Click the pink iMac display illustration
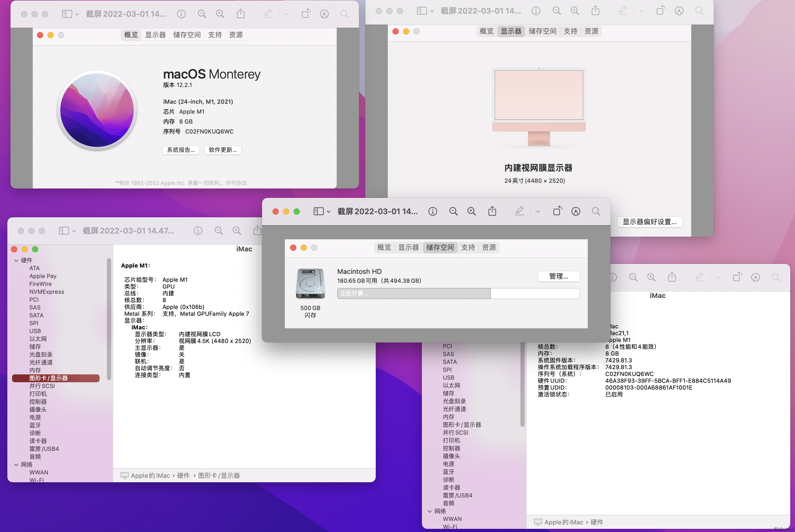Image resolution: width=795 pixels, height=532 pixels. [538, 107]
